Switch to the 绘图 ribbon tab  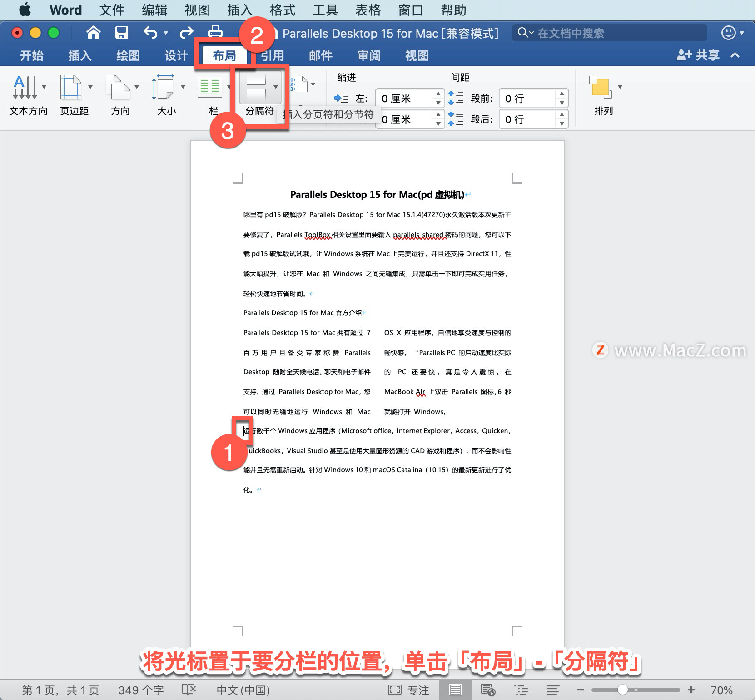click(128, 55)
